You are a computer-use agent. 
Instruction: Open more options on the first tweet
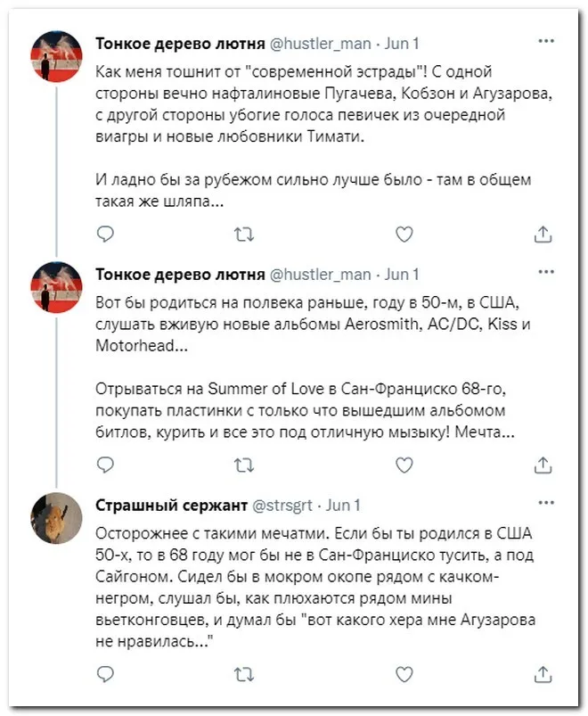click(x=546, y=41)
